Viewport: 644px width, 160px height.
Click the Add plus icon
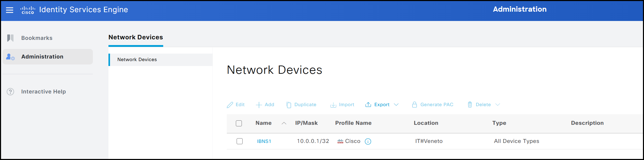259,105
